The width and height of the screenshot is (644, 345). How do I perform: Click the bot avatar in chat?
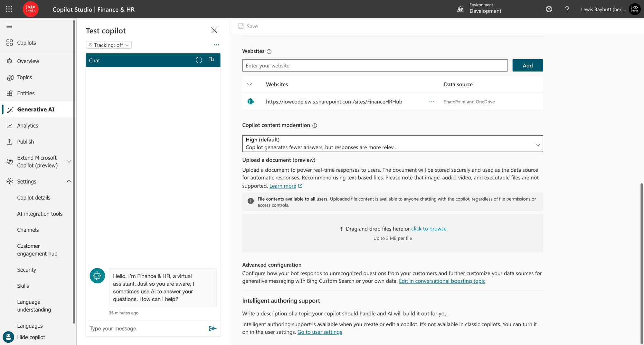(97, 276)
